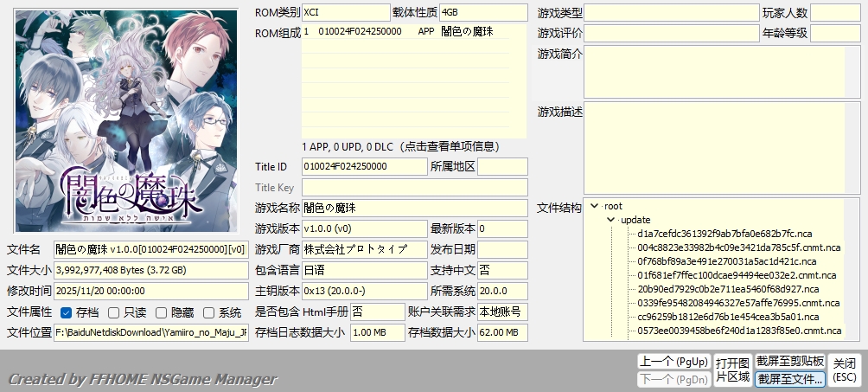Viewport: 868px width, 392px height.
Task: Focus the 载体性质 field showing 4GB
Action: pyautogui.click(x=483, y=12)
